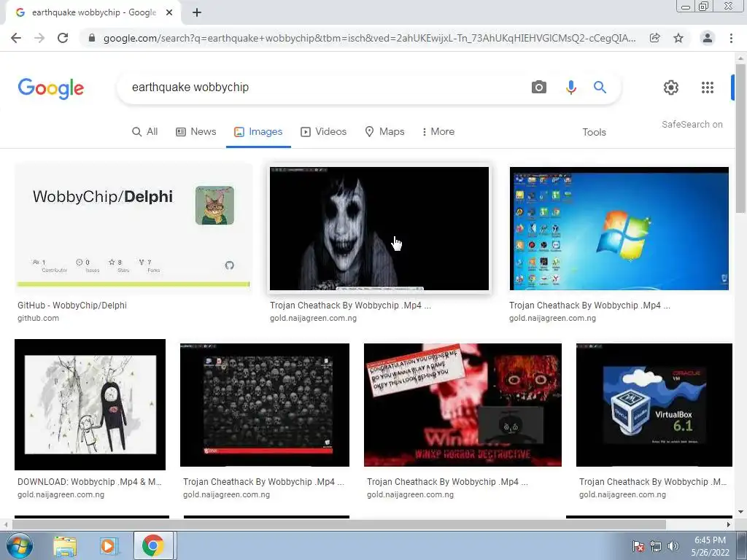This screenshot has height=560, width=747.
Task: Click the Chrome address bar URL
Action: point(369,38)
